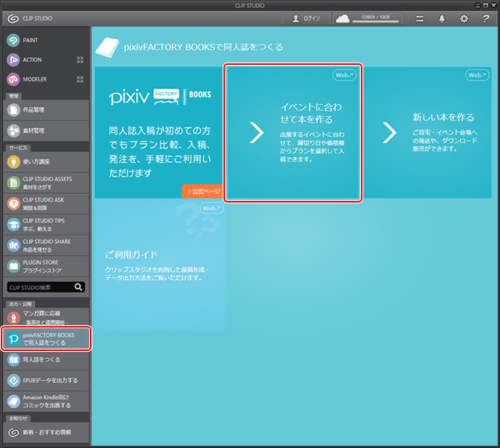Open the cloud sync transfer arrows icon
The width and height of the screenshot is (500, 448).
(420, 19)
